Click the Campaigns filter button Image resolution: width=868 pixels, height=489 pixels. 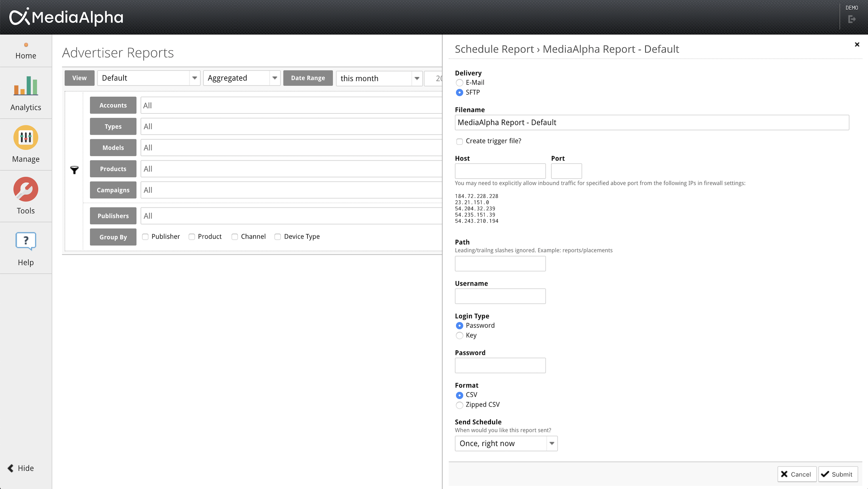click(x=113, y=190)
